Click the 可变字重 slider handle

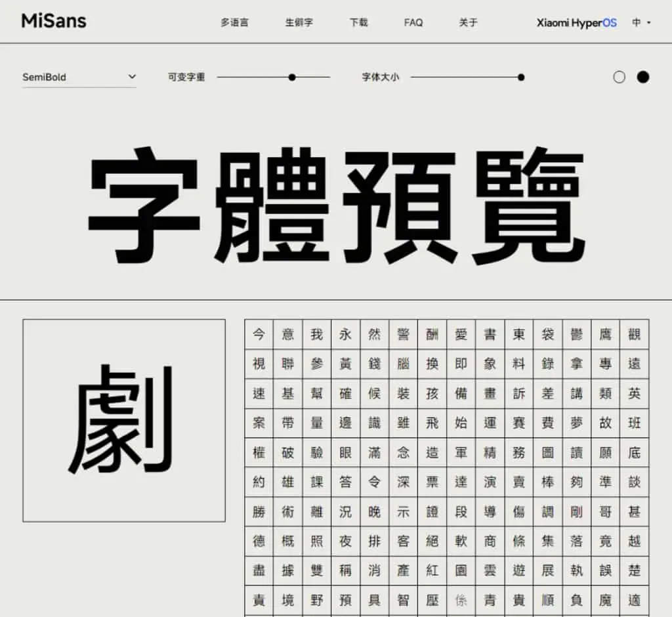tap(292, 77)
